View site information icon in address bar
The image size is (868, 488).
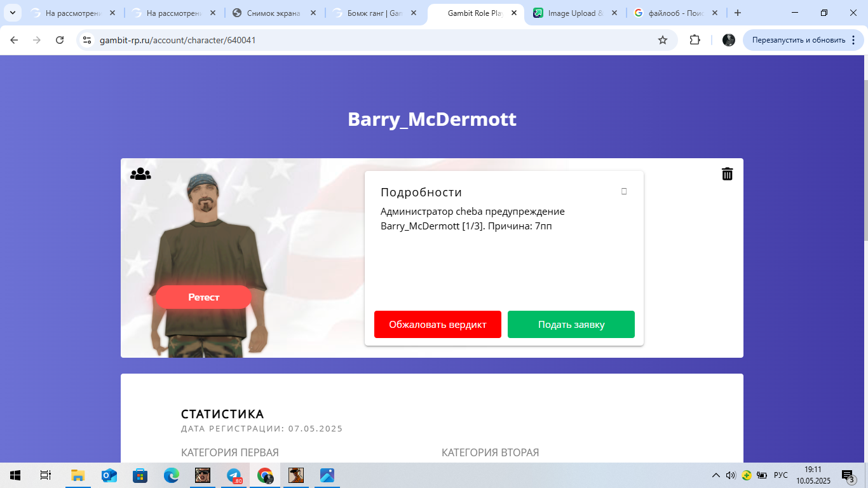pos(88,40)
